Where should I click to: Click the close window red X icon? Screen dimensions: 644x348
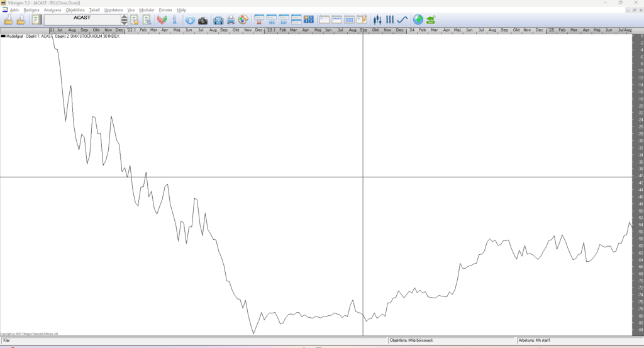point(259,20)
